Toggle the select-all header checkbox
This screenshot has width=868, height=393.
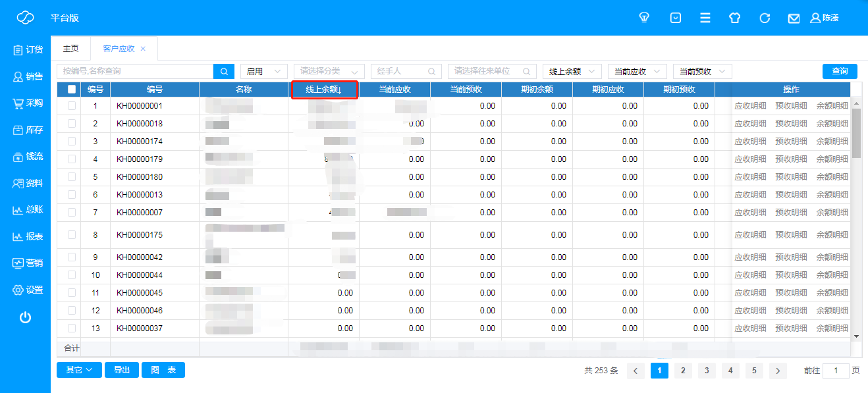(x=72, y=90)
